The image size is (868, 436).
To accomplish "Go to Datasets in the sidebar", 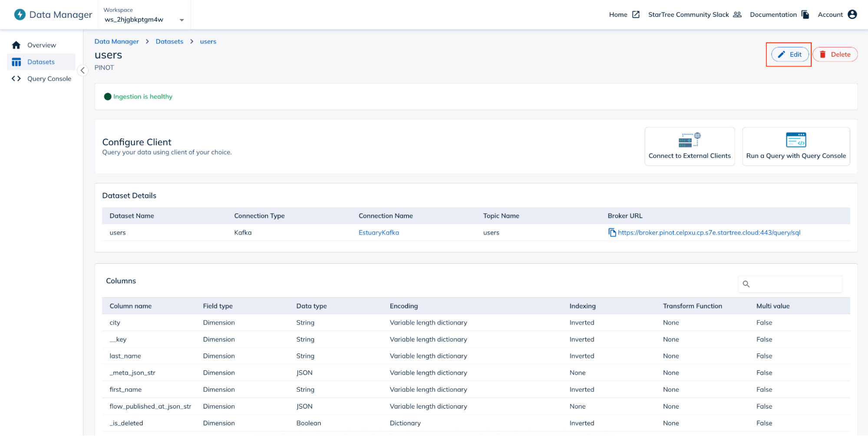I will [x=41, y=62].
